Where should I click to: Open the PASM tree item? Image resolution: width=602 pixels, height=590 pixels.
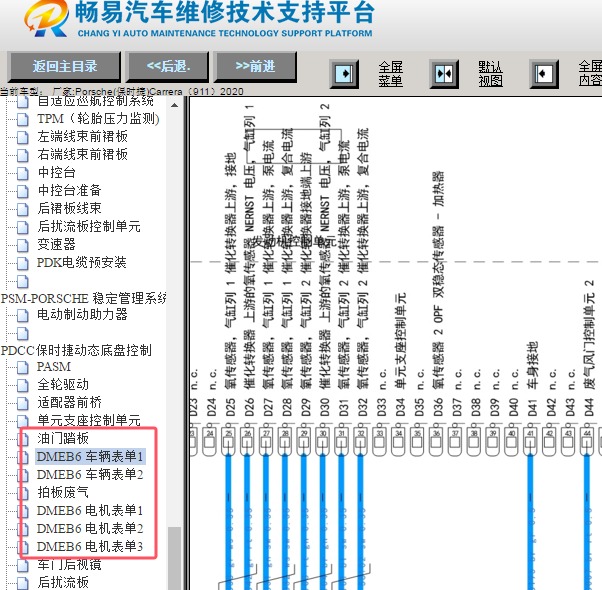pyautogui.click(x=54, y=367)
